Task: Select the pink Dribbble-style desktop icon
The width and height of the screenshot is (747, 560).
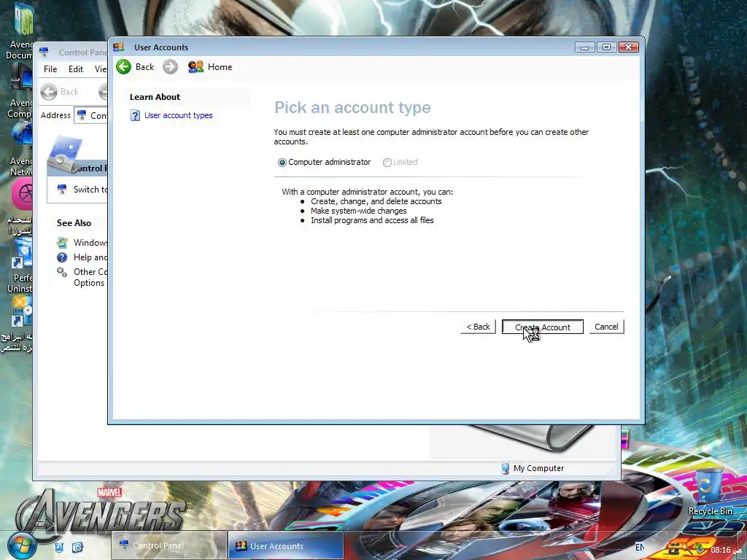Action: click(x=22, y=194)
